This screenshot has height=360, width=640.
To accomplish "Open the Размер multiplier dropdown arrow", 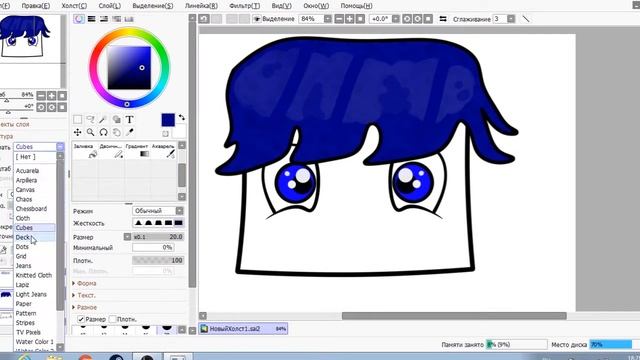I will pos(127,237).
